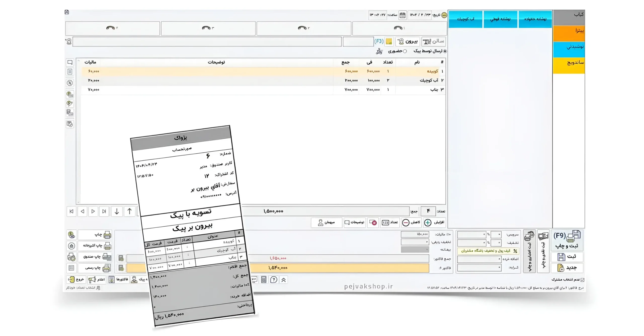Screen dimensions: 644x336
Task: Click the help question mark icon
Action: point(274,280)
